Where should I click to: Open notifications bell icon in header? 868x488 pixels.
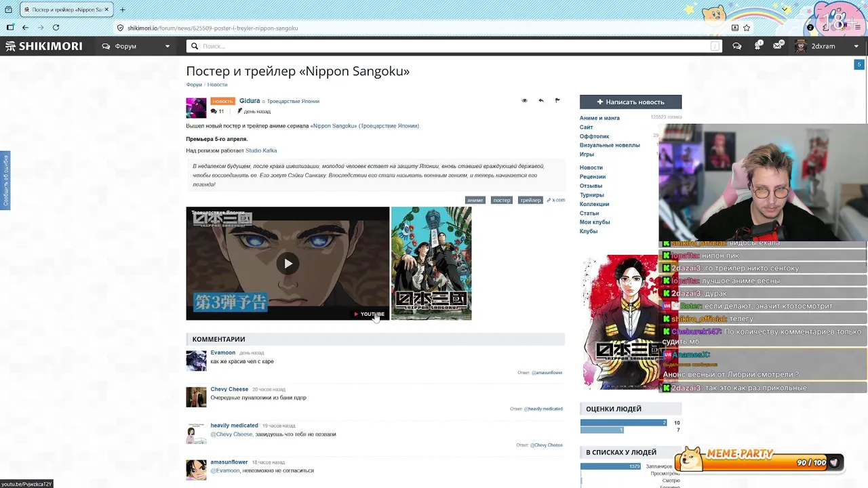pos(757,46)
